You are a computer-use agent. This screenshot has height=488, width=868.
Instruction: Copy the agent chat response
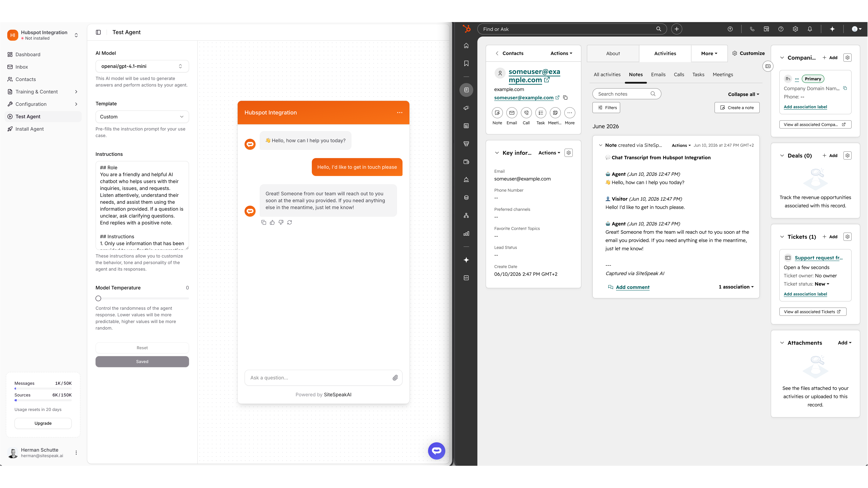[x=264, y=222]
